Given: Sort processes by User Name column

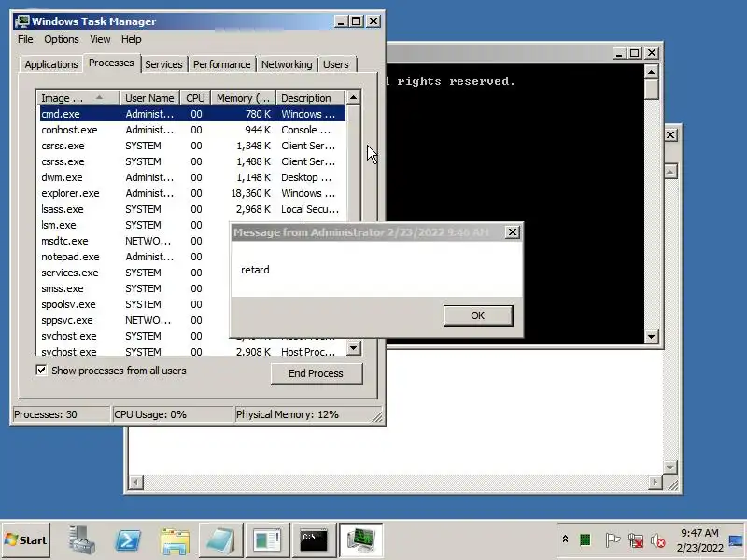Looking at the screenshot, I should click(x=149, y=98).
